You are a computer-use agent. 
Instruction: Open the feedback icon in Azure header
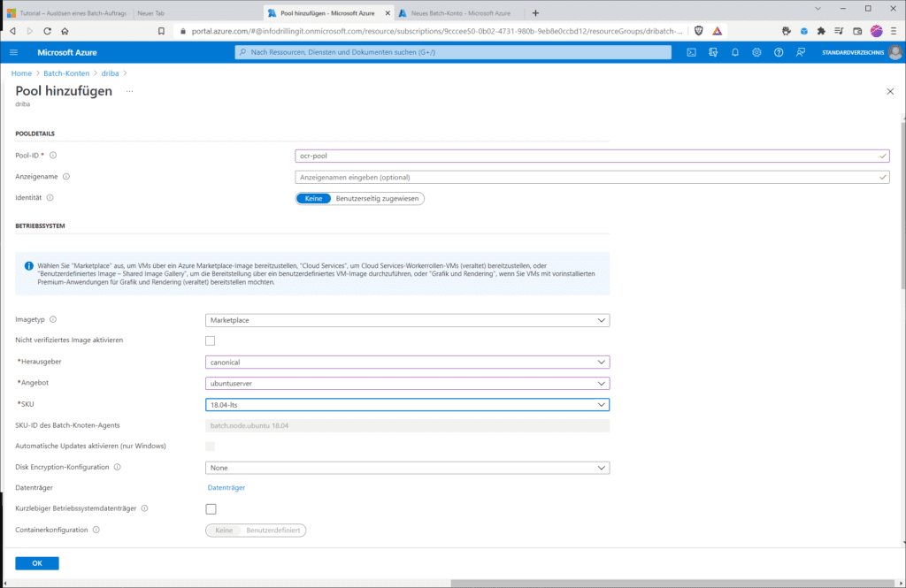801,52
